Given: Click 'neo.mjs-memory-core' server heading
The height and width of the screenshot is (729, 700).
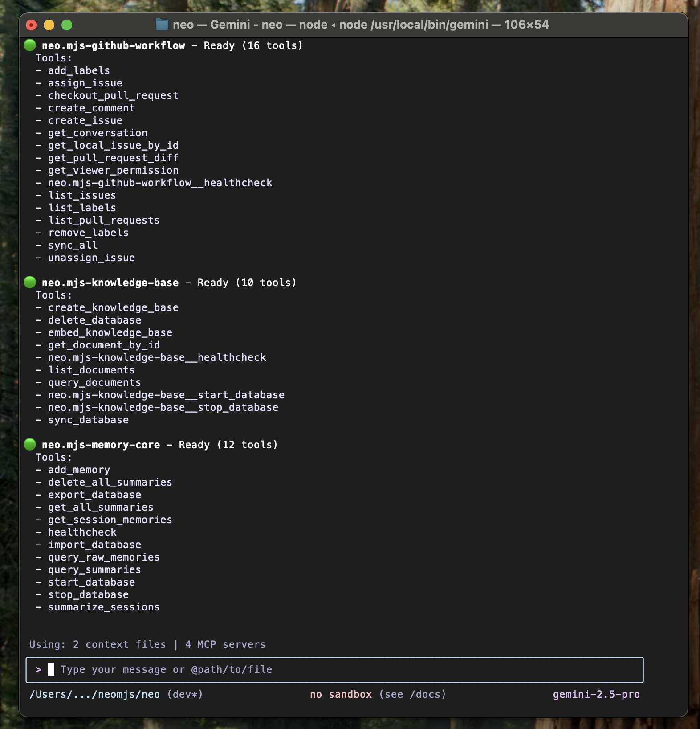Looking at the screenshot, I should coord(101,445).
